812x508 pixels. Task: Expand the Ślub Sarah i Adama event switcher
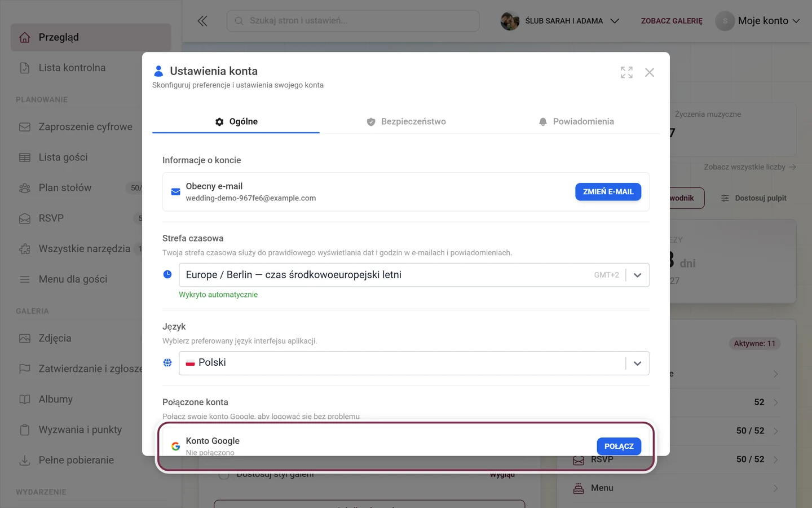coord(561,21)
